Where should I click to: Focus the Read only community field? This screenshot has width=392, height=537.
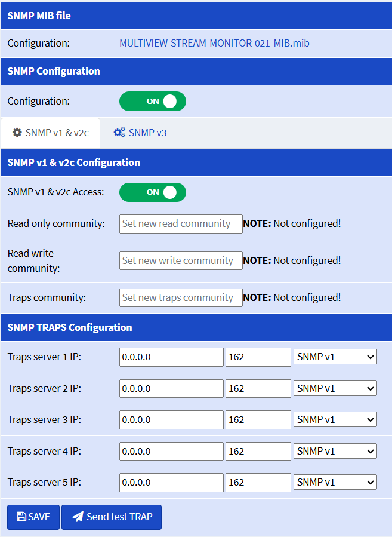coord(181,224)
